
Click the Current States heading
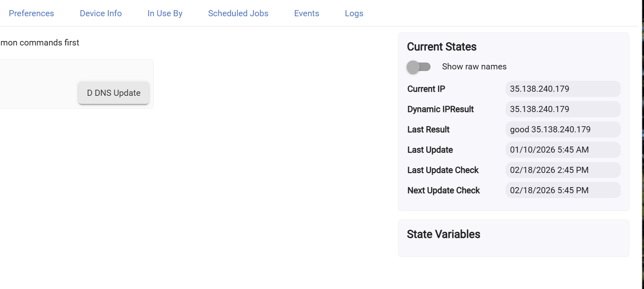tap(442, 47)
